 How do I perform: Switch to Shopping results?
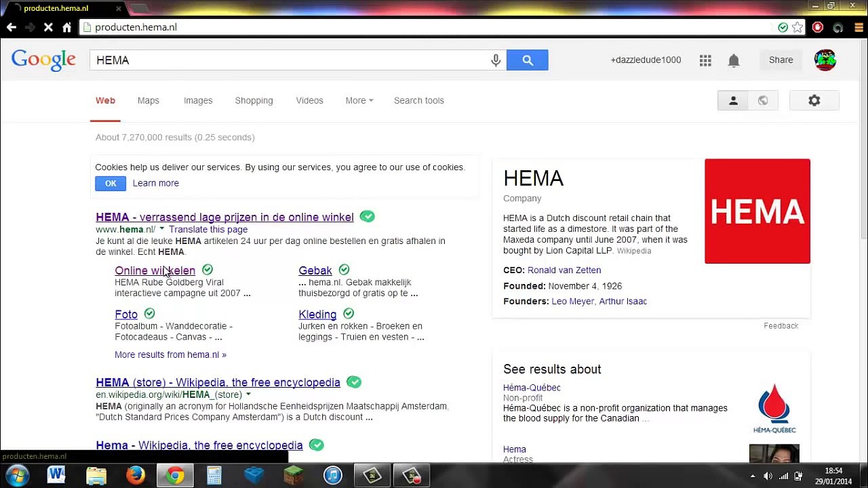click(254, 100)
